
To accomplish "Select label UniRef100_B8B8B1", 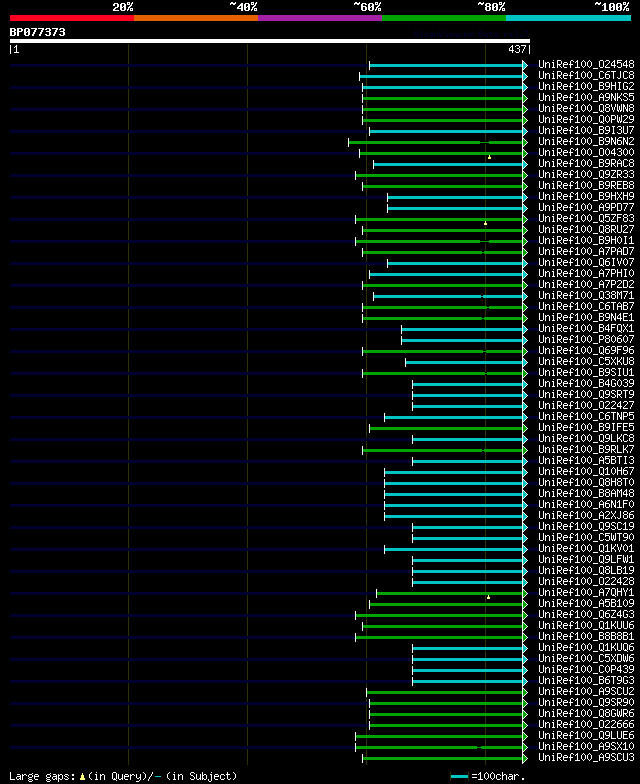I will pos(586,636).
